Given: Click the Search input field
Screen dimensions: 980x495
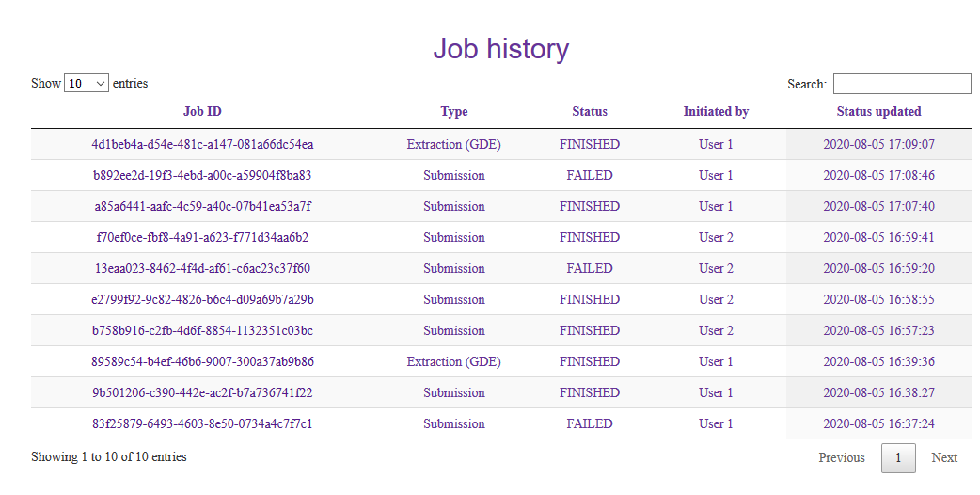Looking at the screenshot, I should 901,84.
